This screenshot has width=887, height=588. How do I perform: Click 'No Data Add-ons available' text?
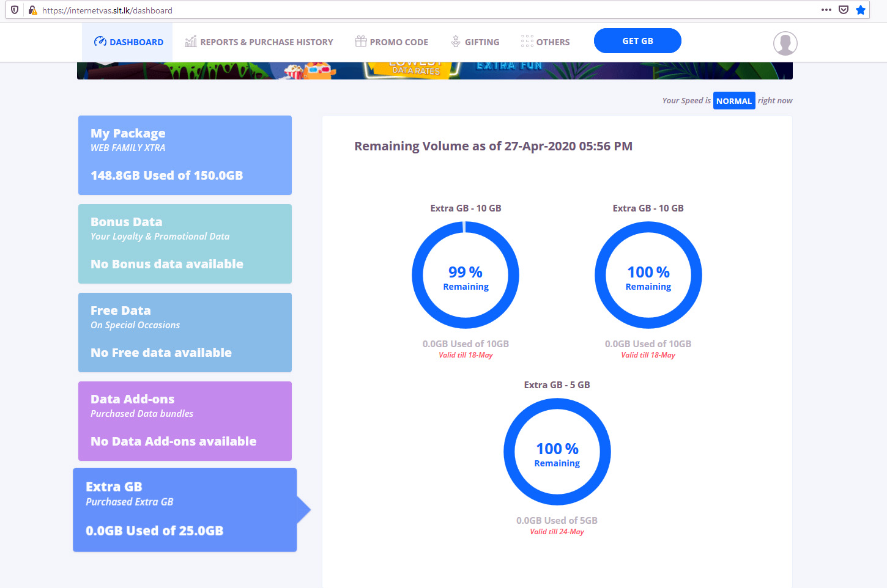(174, 441)
